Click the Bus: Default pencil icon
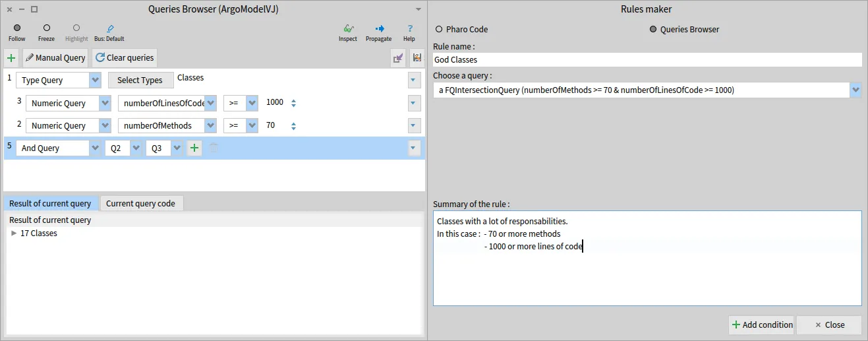This screenshot has width=868, height=341. point(109,28)
